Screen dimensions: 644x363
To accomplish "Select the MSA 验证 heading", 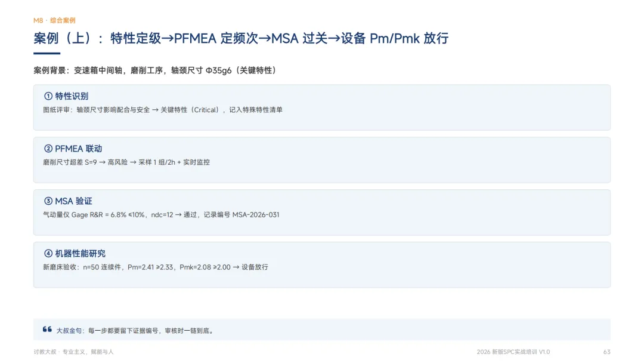I will [x=73, y=201].
